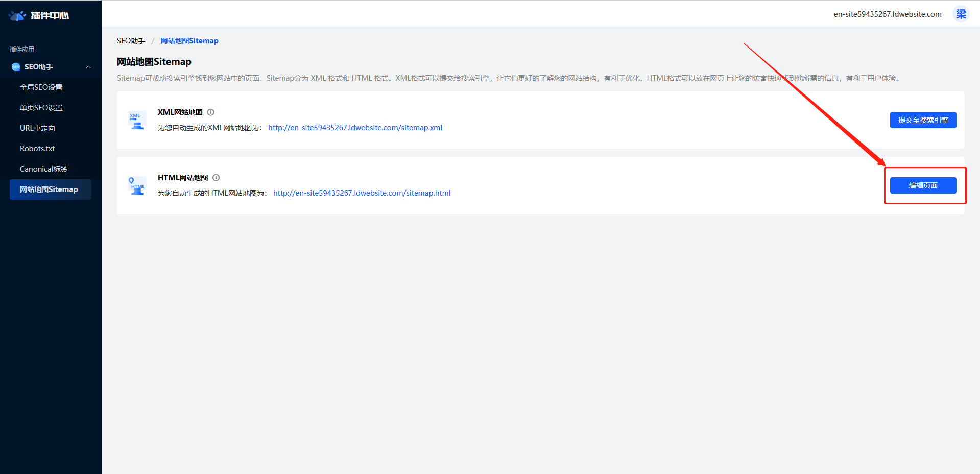
Task: Open 单页SEO设置 in sidebar
Action: pos(41,108)
